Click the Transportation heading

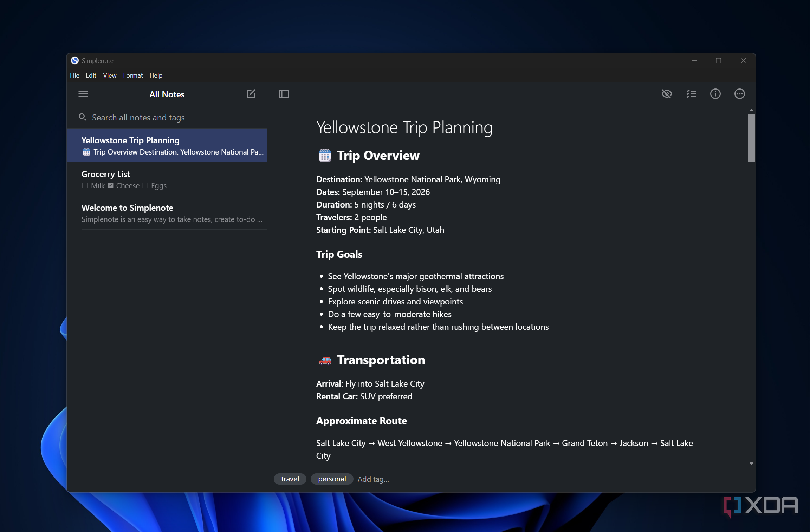pos(381,360)
